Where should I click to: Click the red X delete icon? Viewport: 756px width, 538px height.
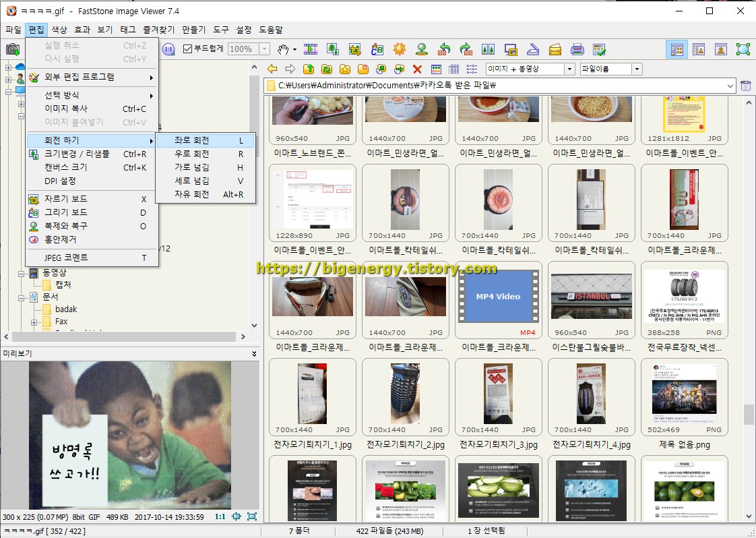click(x=418, y=69)
